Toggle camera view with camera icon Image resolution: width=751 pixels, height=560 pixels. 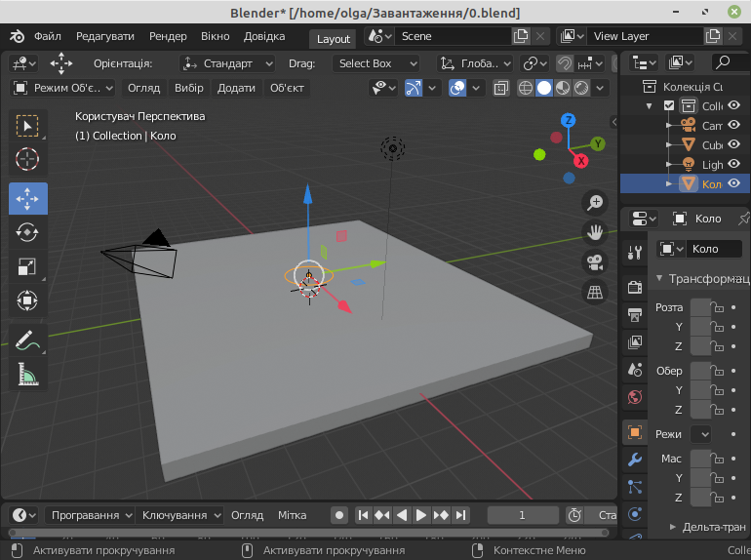coord(595,262)
